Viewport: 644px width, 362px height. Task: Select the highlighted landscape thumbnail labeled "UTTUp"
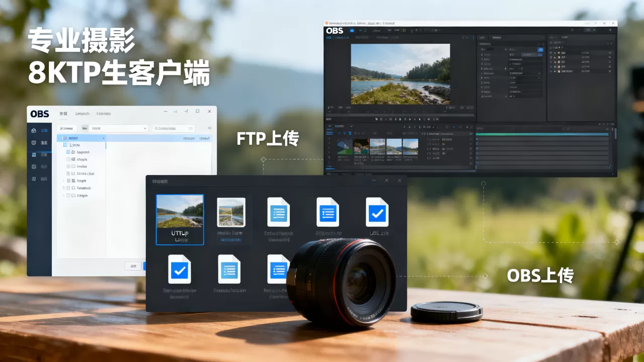(x=180, y=220)
